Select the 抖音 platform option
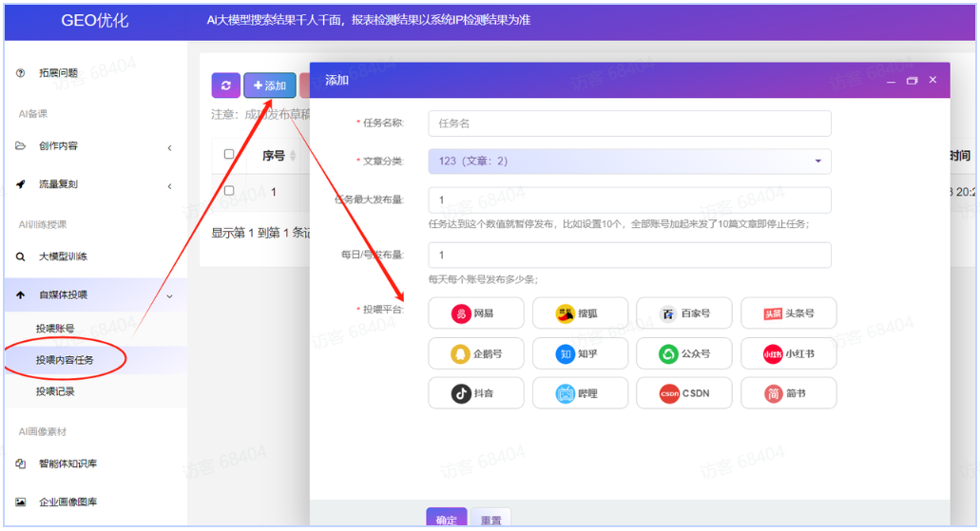The width and height of the screenshot is (980, 531). pyautogui.click(x=475, y=393)
